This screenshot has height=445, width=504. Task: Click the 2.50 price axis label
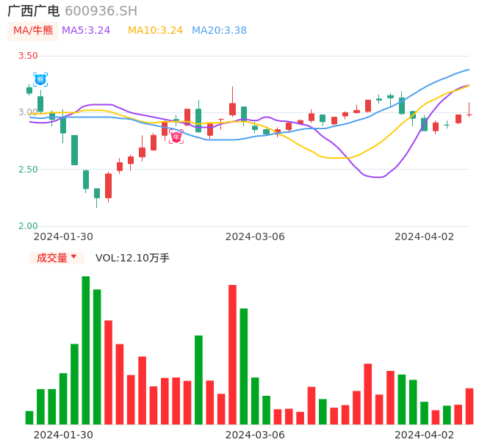point(28,170)
